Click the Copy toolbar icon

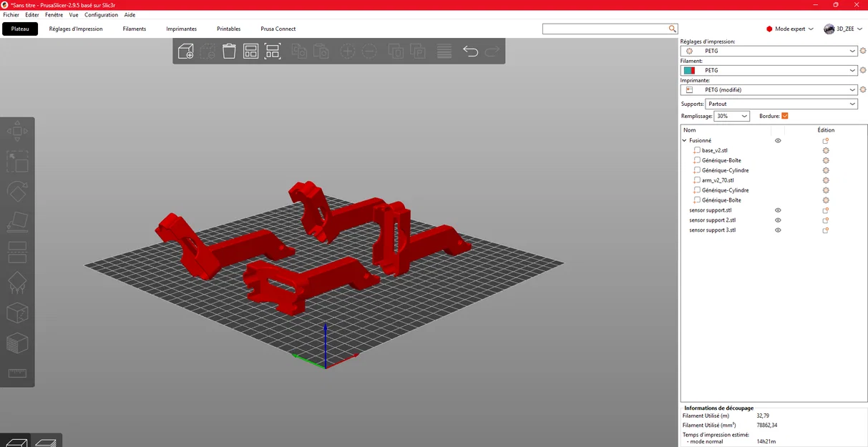pyautogui.click(x=299, y=51)
